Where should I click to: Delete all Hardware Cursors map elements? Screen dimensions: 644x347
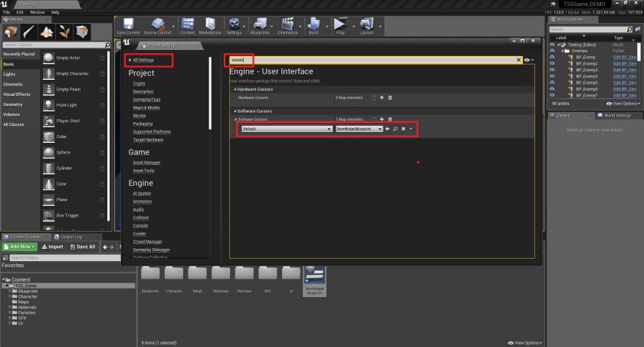point(389,97)
